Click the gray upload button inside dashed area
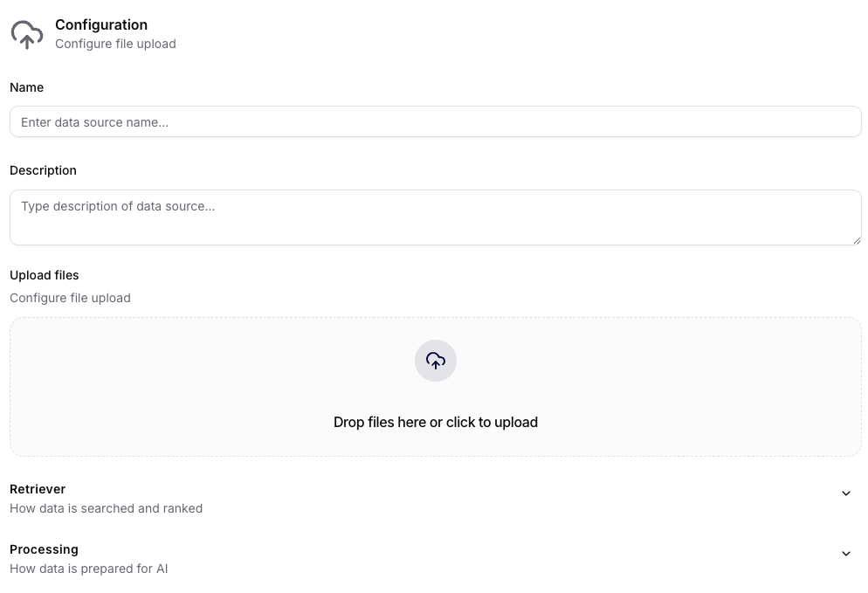 [x=436, y=360]
